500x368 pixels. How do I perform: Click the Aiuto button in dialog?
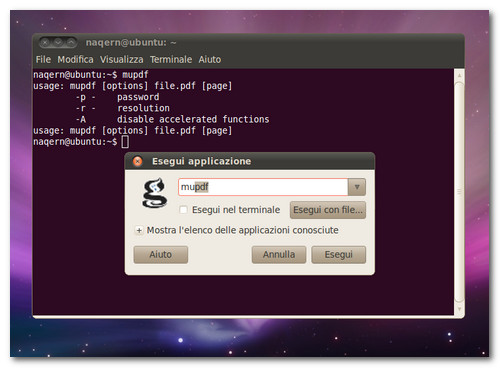[161, 255]
